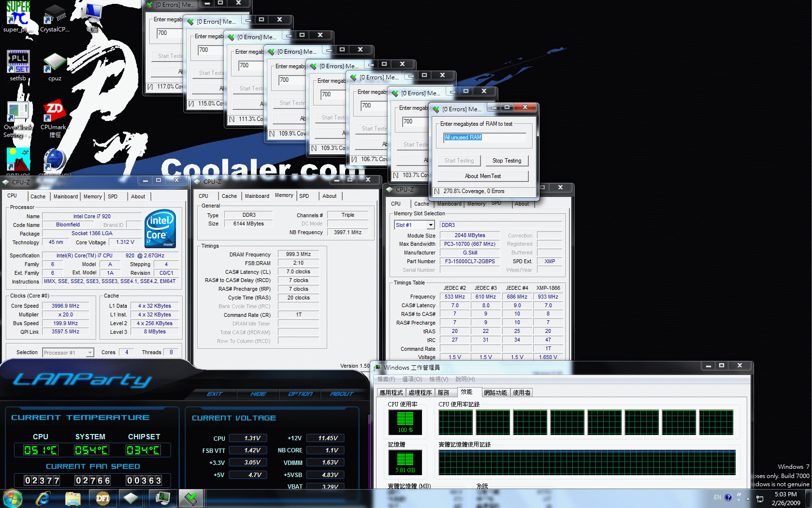Screen dimensions: 812x508
Task: Open the 說明(H) menu in Task Manager
Action: (x=465, y=379)
